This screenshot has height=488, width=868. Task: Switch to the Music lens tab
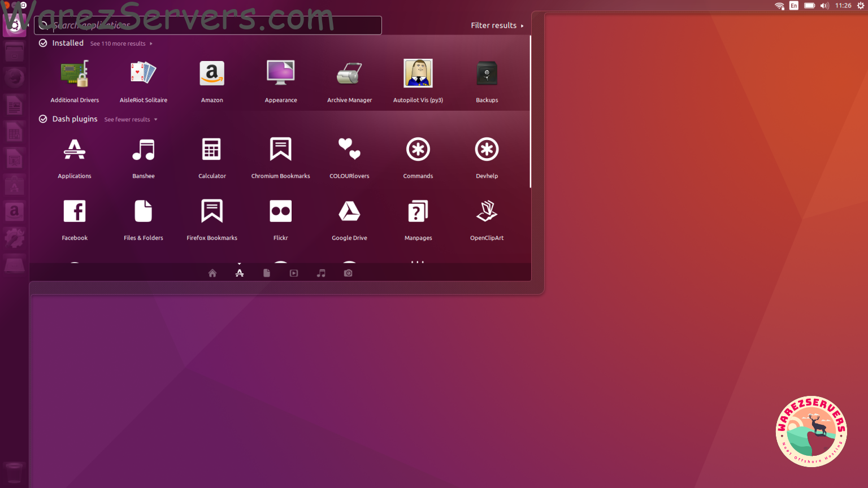click(321, 273)
